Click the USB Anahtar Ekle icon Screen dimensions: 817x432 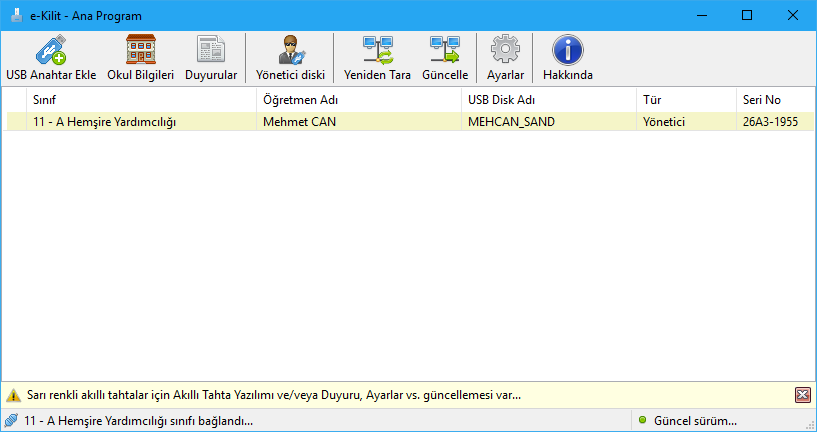(51, 50)
